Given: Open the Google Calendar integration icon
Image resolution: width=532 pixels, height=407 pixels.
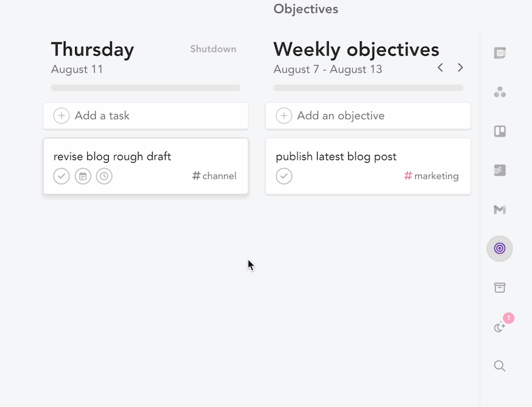Looking at the screenshot, I should (x=499, y=53).
